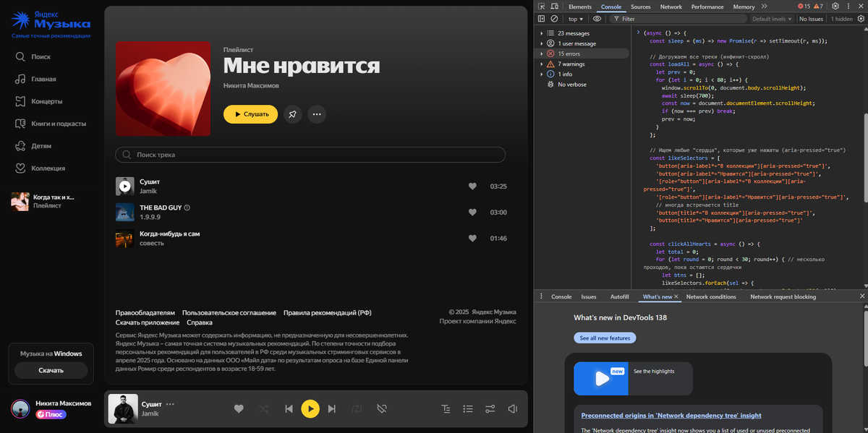Open the Default levels dropdown
Screen dimensions: 868x433
point(773,19)
